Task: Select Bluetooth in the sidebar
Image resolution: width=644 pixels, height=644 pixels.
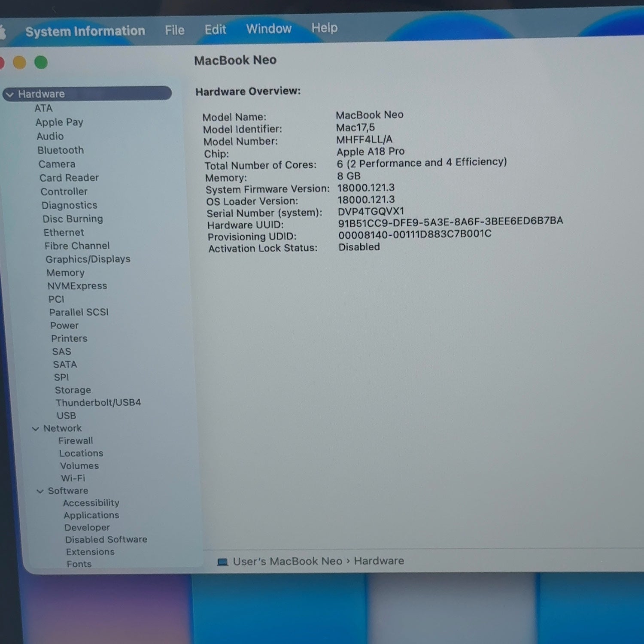Action: click(x=61, y=150)
